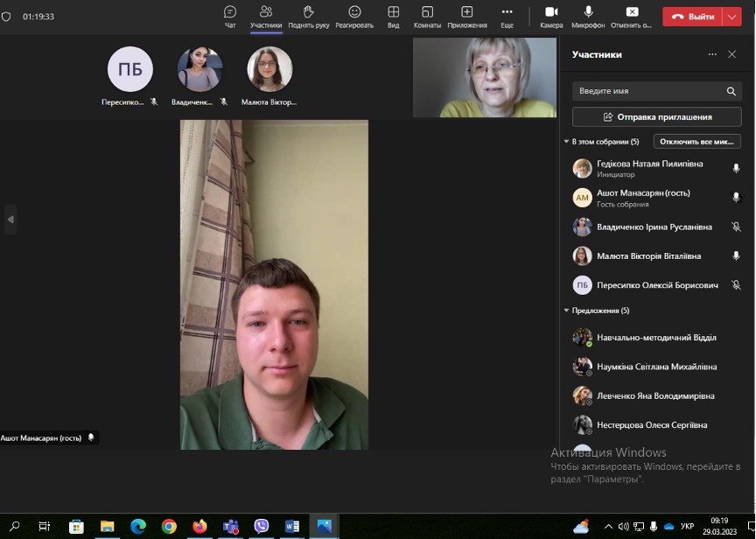Open the Реагировать reactions menu
The height and width of the screenshot is (539, 756).
[354, 17]
